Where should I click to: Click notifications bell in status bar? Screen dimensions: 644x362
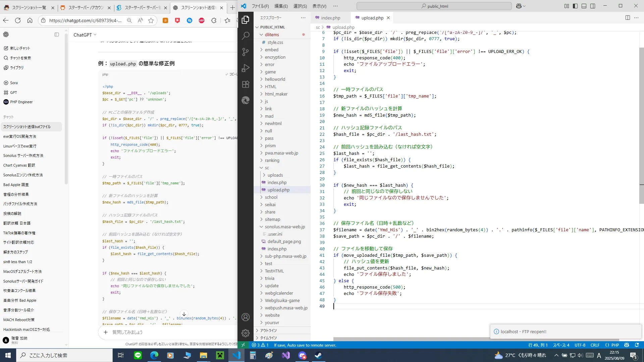tap(637, 345)
